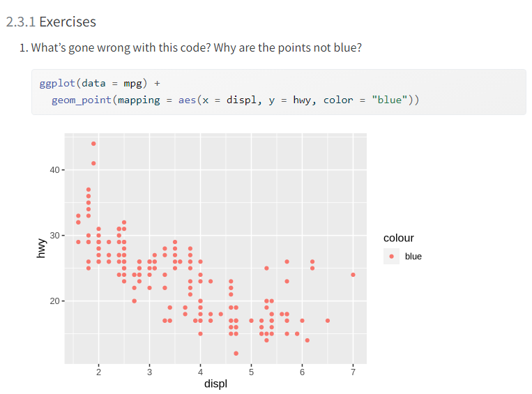
Task: Click the "2.3.1 Exercises" section heading
Action: point(51,22)
